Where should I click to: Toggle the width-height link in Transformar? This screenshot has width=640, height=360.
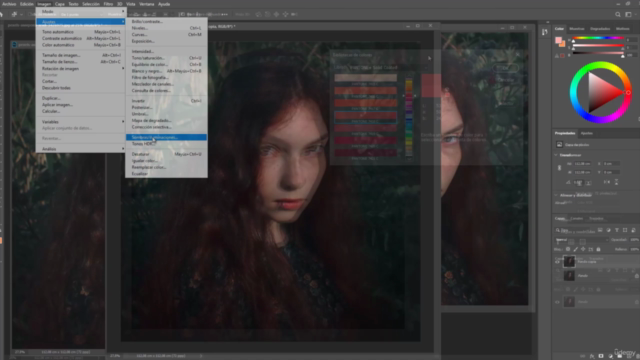pos(559,168)
